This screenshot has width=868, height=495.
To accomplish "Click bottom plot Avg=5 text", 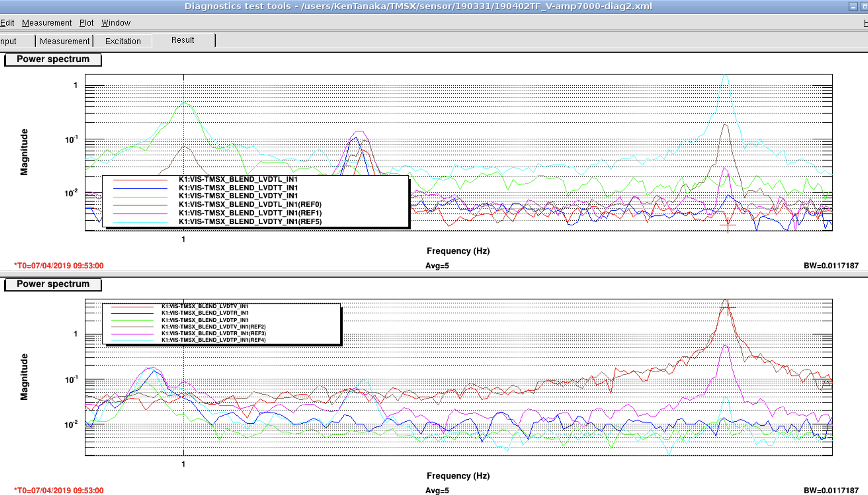I will pyautogui.click(x=437, y=491).
